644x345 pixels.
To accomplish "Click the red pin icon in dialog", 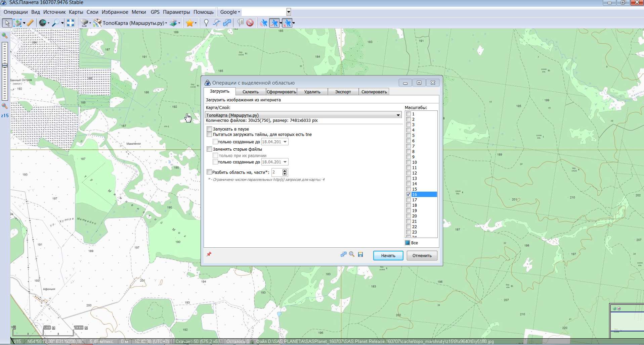I will (x=209, y=254).
